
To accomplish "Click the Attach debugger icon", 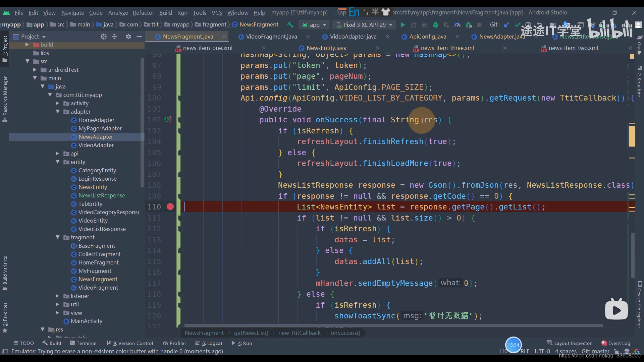I will pos(469,25).
